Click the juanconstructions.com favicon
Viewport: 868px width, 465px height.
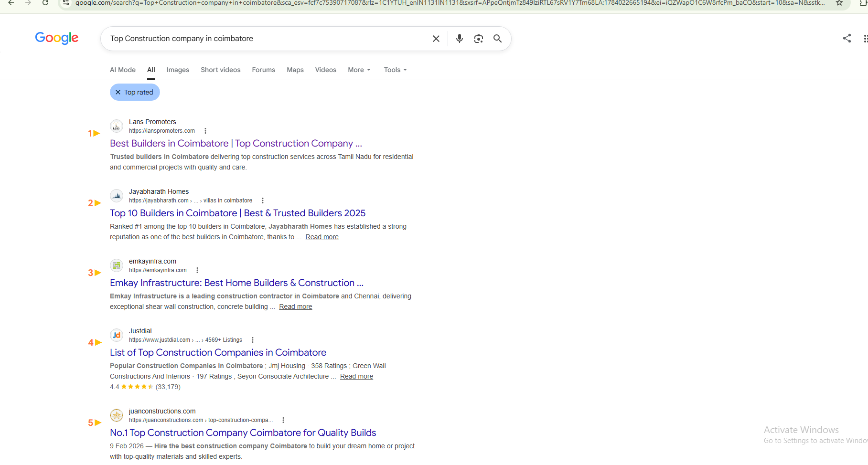tap(117, 415)
